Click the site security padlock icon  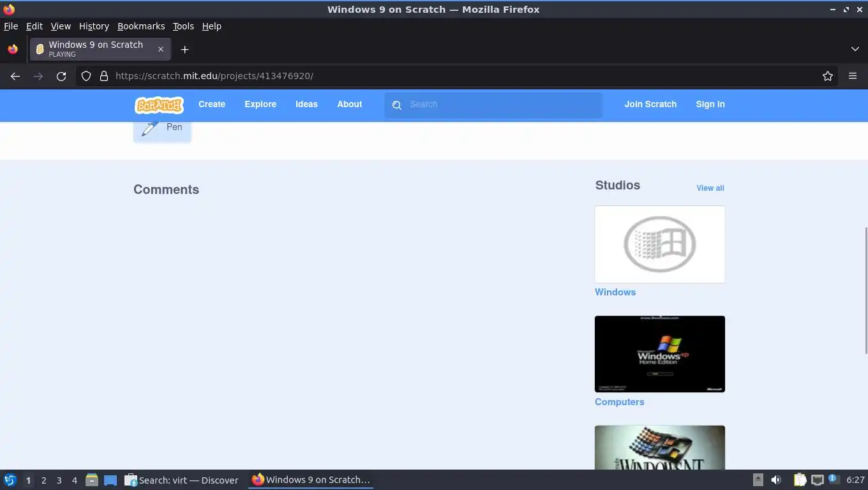(x=104, y=76)
